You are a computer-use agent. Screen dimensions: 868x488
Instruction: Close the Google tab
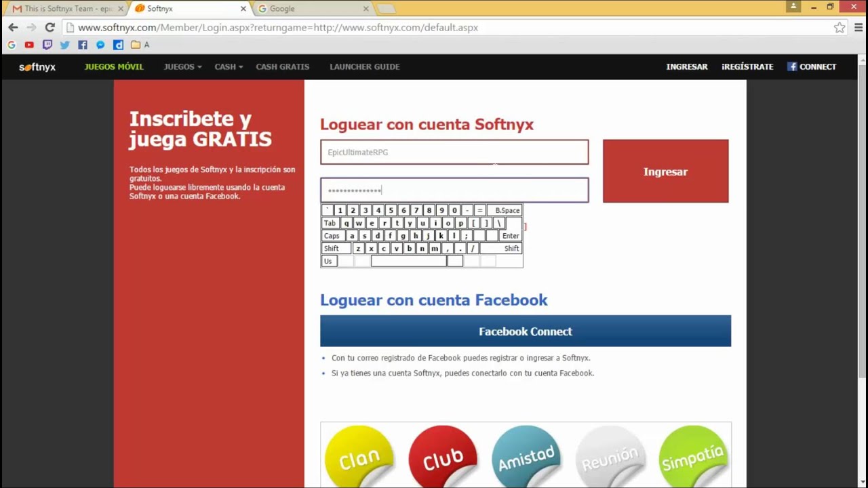pyautogui.click(x=366, y=9)
